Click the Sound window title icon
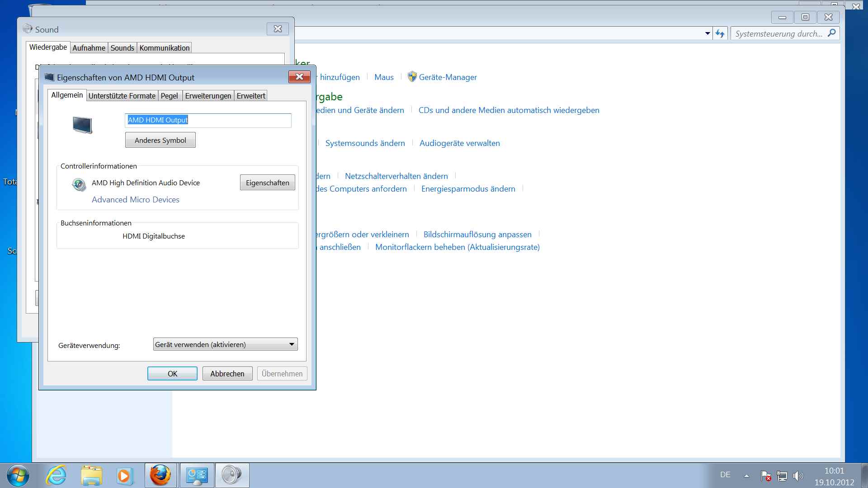 28,29
